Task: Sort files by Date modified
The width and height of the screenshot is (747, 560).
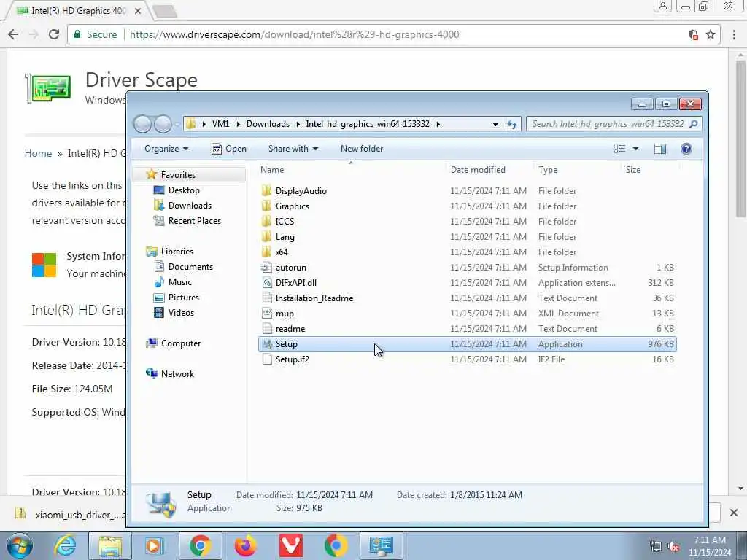Action: pos(478,169)
